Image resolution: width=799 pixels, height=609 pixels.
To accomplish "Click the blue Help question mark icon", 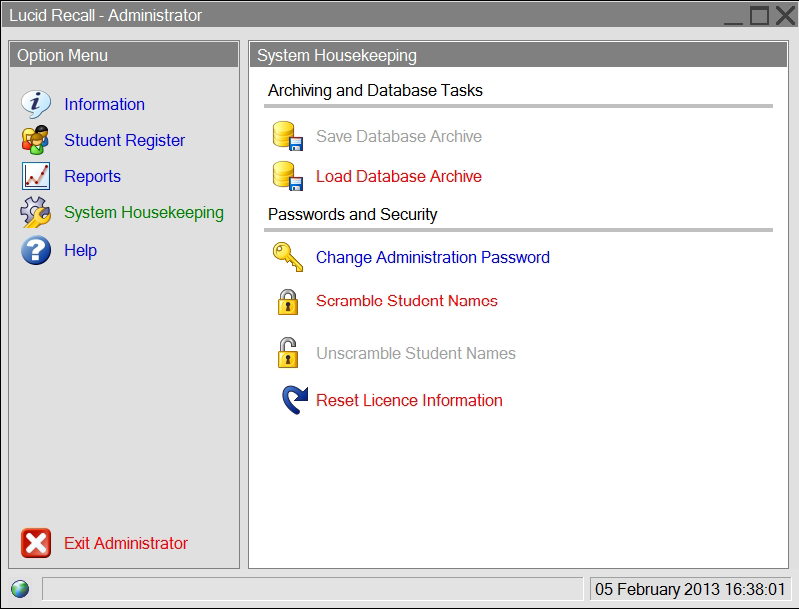I will 36,250.
